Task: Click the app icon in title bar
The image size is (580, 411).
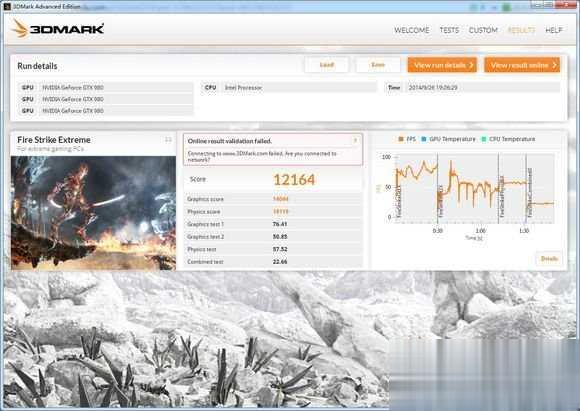Action: [7, 6]
